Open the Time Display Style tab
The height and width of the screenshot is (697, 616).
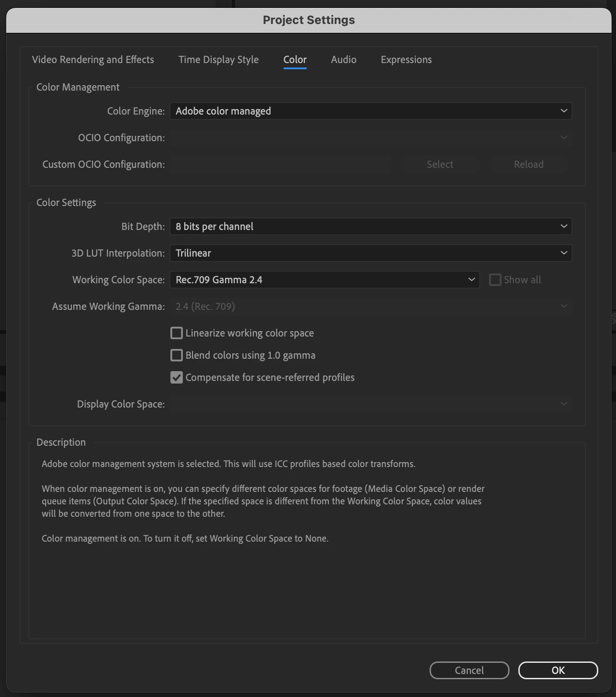(218, 59)
